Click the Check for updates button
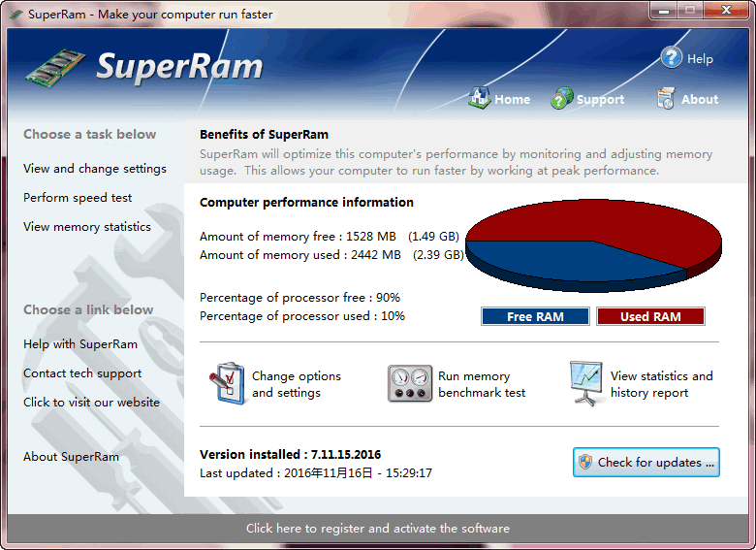The width and height of the screenshot is (756, 550). [646, 462]
